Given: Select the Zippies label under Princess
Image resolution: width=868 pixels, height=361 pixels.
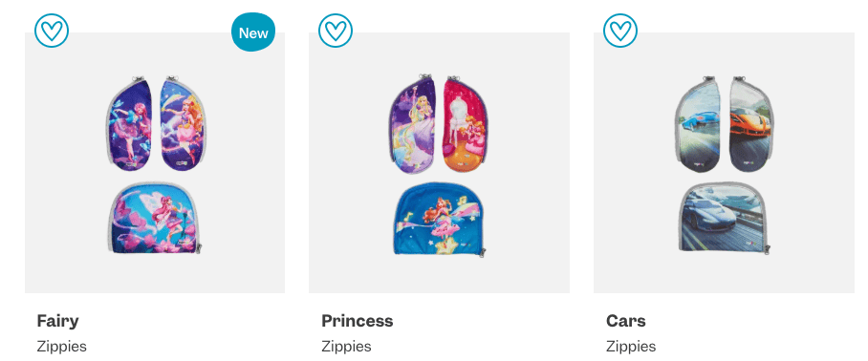Looking at the screenshot, I should click(347, 347).
